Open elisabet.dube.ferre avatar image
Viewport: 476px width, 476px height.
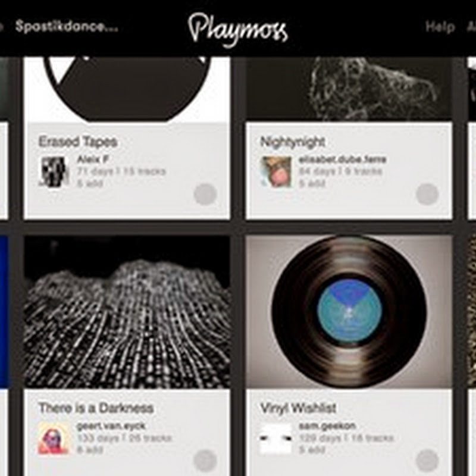[276, 171]
